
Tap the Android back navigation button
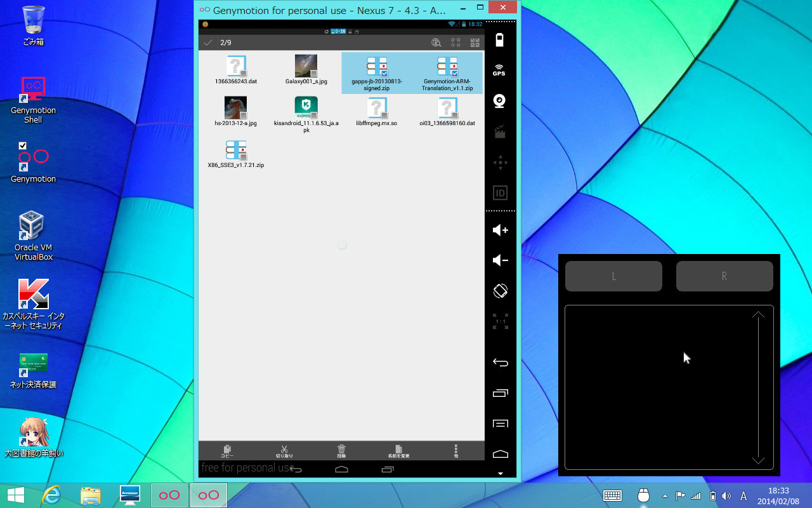pyautogui.click(x=296, y=469)
